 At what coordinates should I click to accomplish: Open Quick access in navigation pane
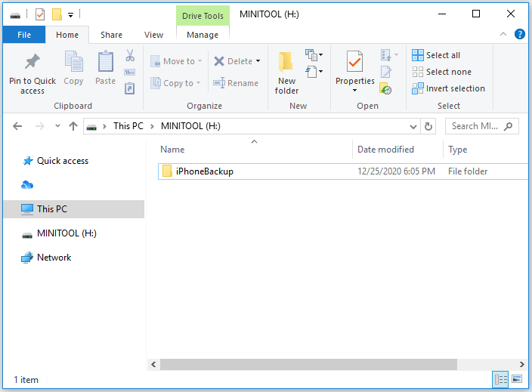tap(63, 161)
